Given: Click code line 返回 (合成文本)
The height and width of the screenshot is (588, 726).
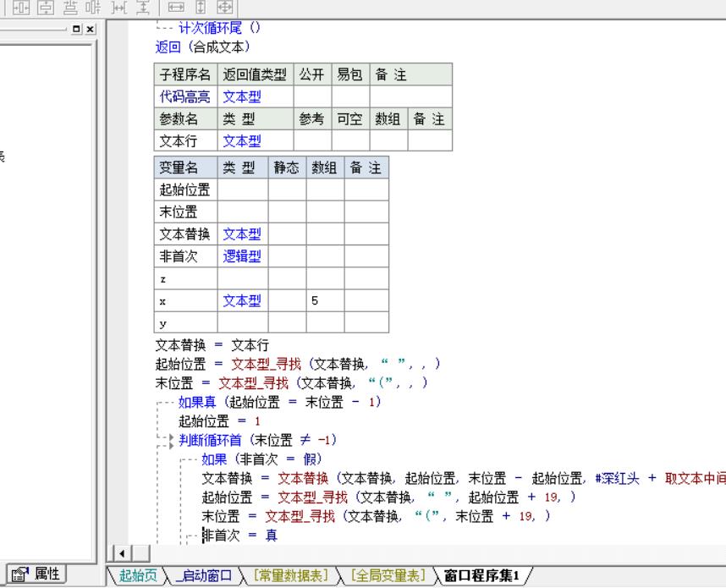Looking at the screenshot, I should point(203,47).
